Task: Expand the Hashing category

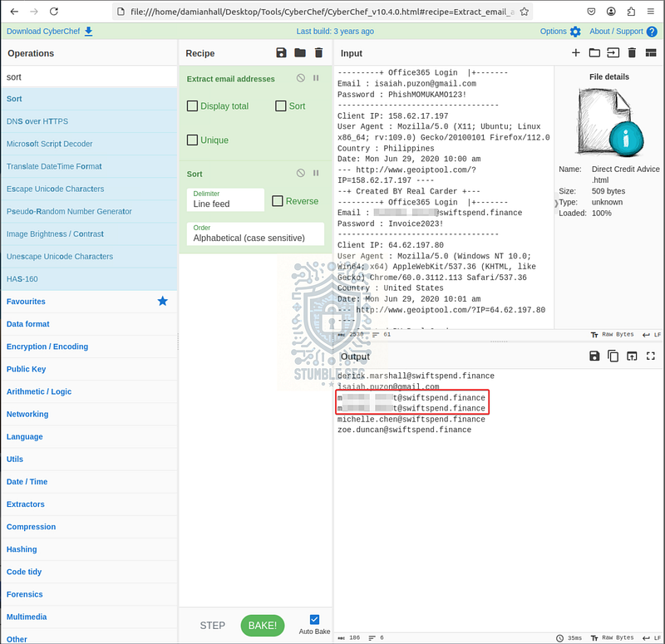Action: point(89,549)
